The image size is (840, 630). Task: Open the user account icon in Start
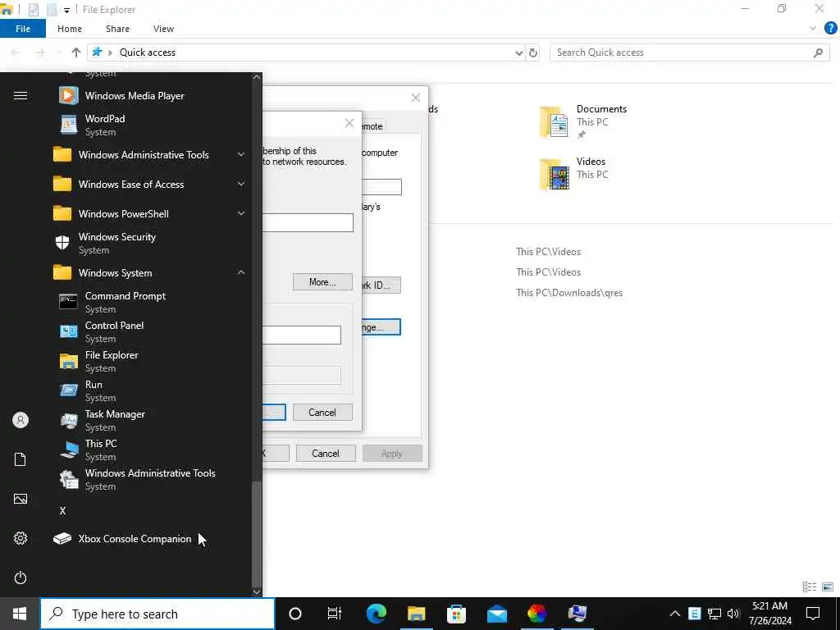(x=21, y=420)
